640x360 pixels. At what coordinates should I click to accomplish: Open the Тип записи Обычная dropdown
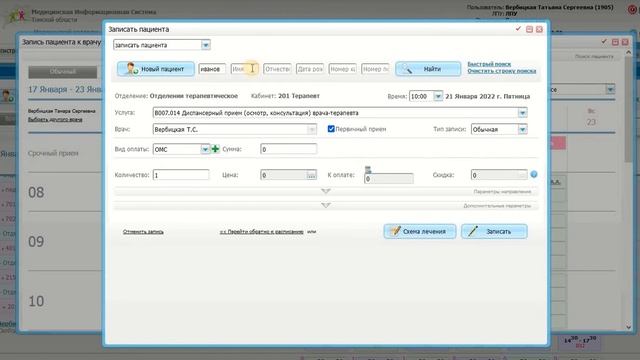[x=522, y=129]
